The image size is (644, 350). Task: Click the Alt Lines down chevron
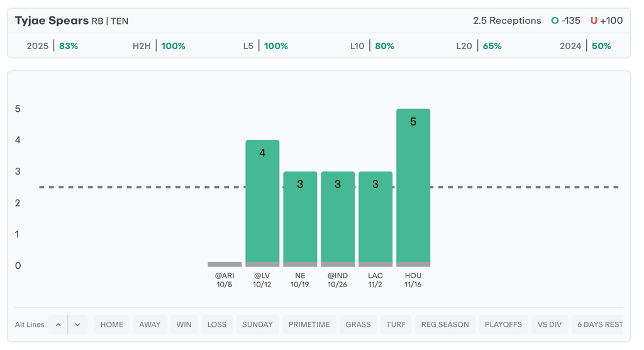point(77,324)
